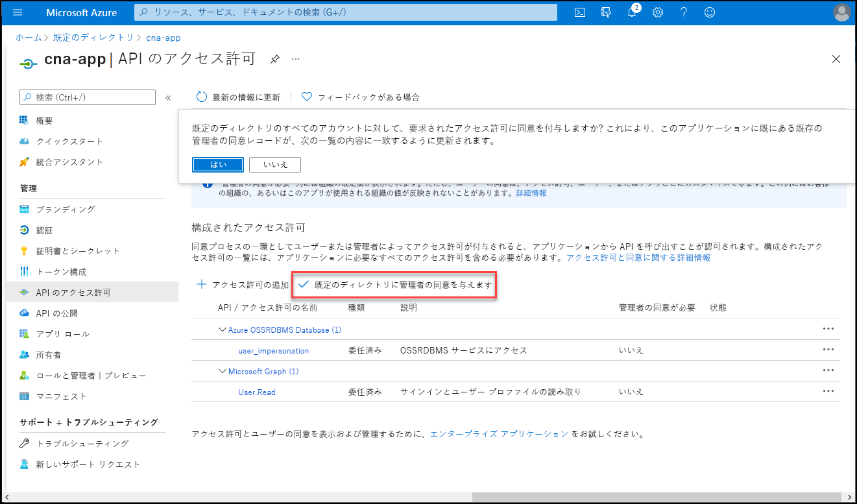Open ellipsis menu for user_impersonation row
The height and width of the screenshot is (504, 857).
coord(828,350)
